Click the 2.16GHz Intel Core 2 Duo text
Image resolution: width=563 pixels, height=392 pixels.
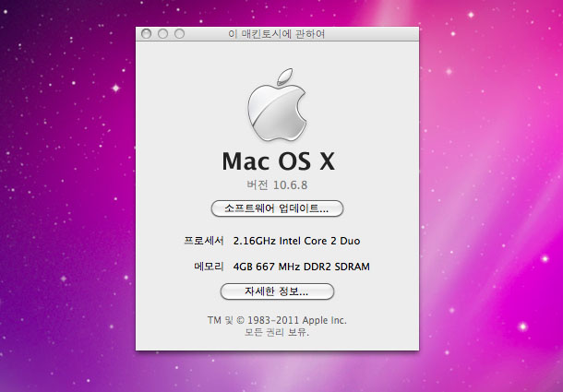[296, 242]
